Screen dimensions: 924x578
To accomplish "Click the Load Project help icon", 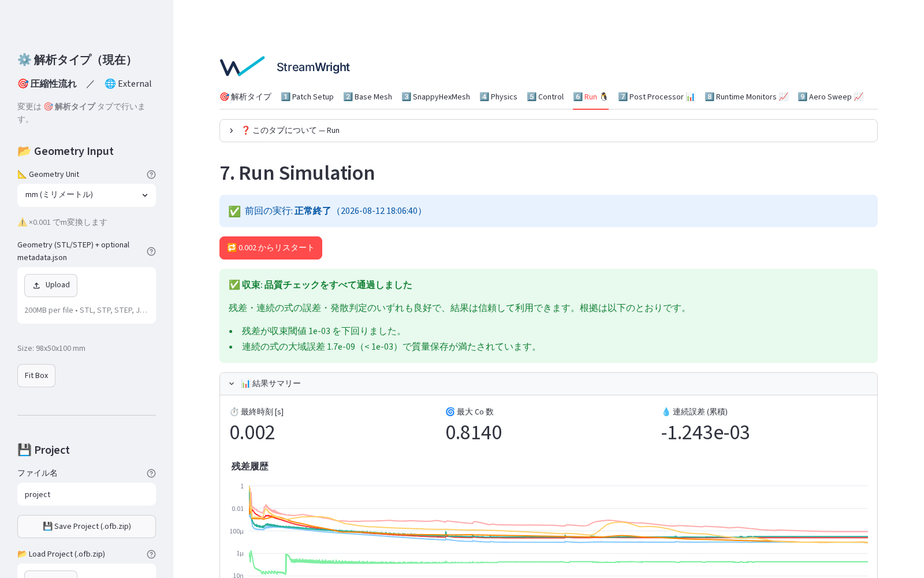I will tap(151, 554).
